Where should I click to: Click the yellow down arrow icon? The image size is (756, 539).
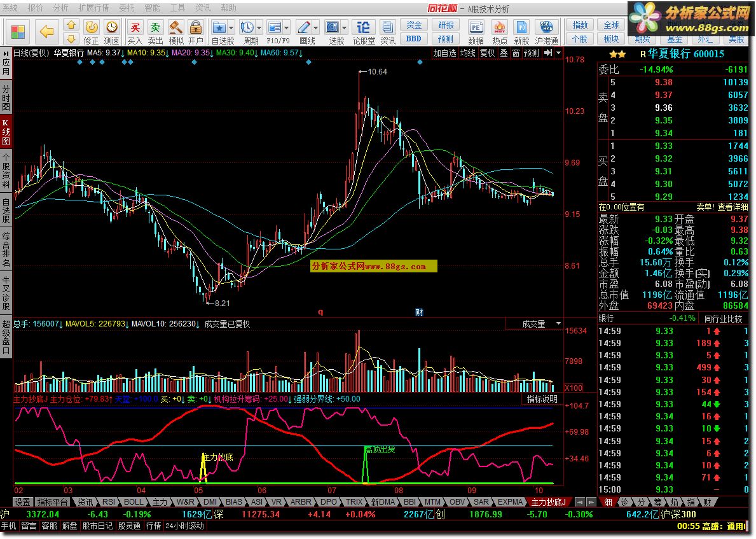point(71,39)
